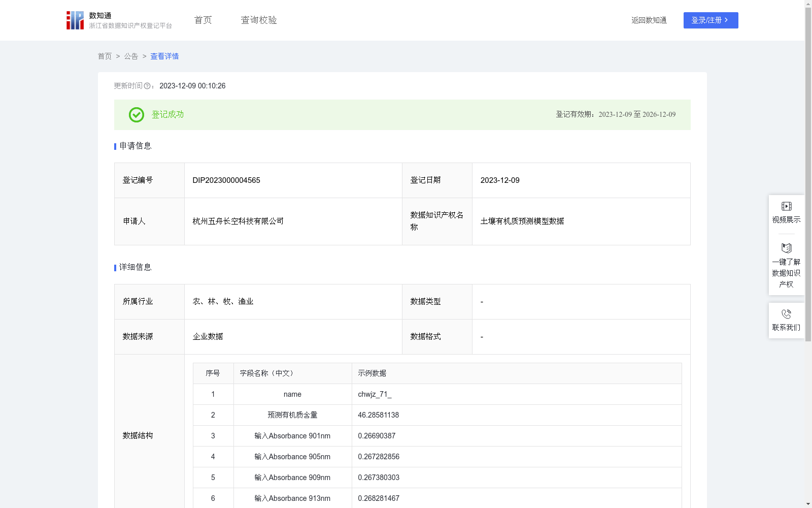Click the 数据结构 row label
Viewport: 812px width, 508px height.
138,436
